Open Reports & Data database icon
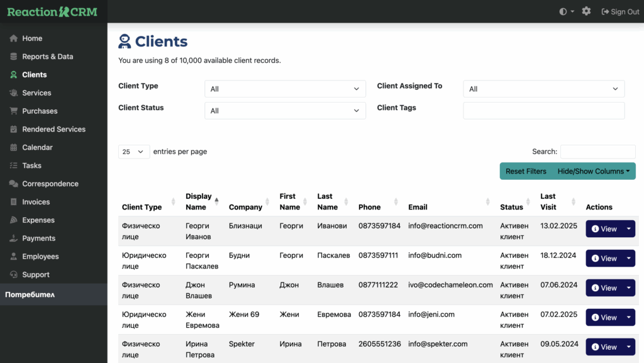The width and height of the screenshot is (644, 363). click(13, 57)
